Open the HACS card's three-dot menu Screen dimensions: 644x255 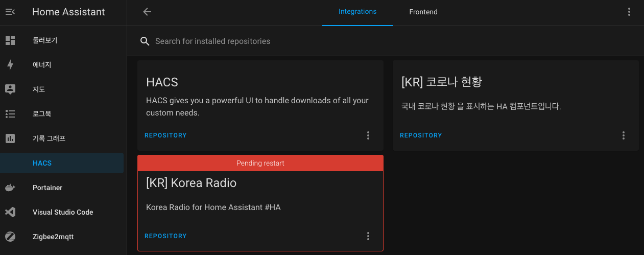tap(368, 135)
